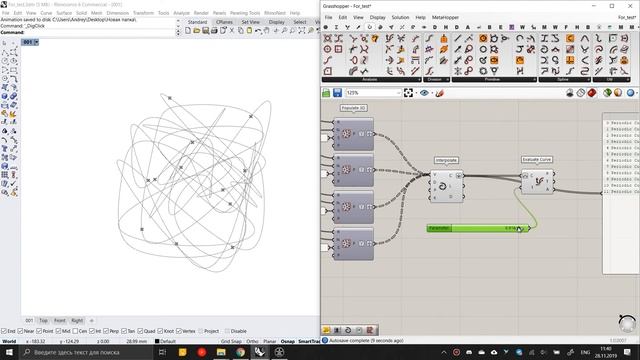Click the Save icon in Rhino Standard toolbar
The height and width of the screenshot is (360, 640).
tap(205, 31)
